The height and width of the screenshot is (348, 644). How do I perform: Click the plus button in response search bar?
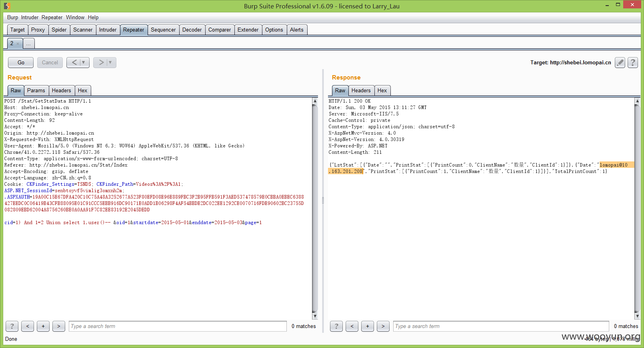click(368, 326)
